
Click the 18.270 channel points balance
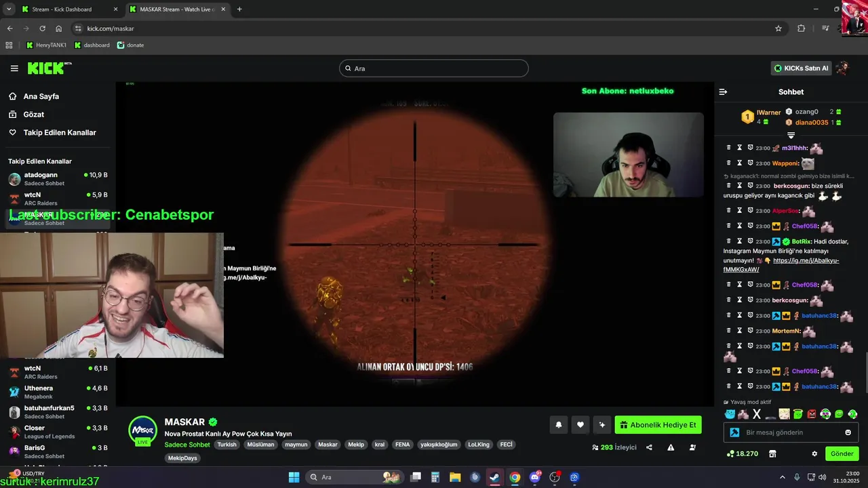point(742,453)
